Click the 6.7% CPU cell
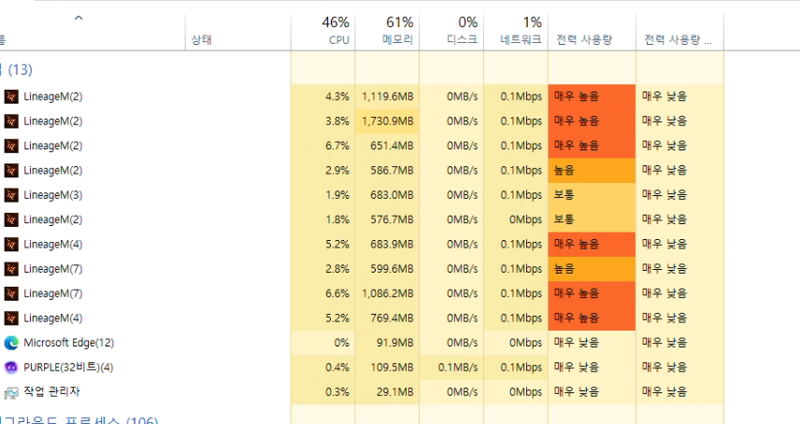The height and width of the screenshot is (424, 800). [323, 145]
